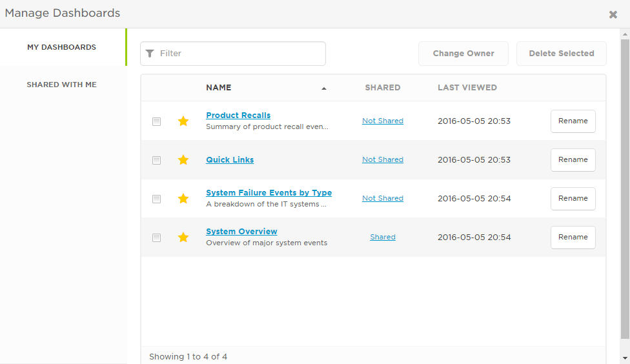Screen dimensions: 630x364
Task: Close the Manage Dashboards dialog
Action: (x=613, y=15)
